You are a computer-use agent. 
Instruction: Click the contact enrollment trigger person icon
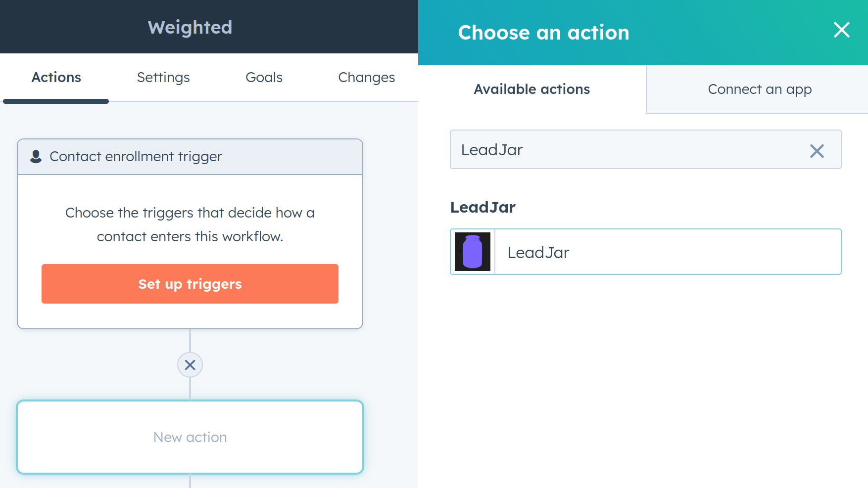click(x=36, y=156)
